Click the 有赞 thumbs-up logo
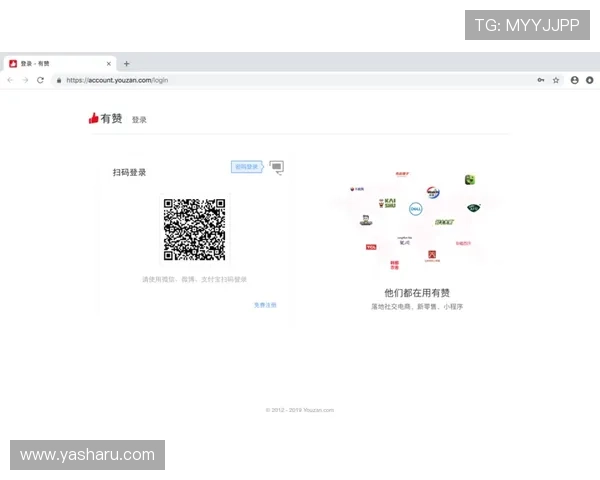Screen dimensions: 600x480 pyautogui.click(x=105, y=118)
